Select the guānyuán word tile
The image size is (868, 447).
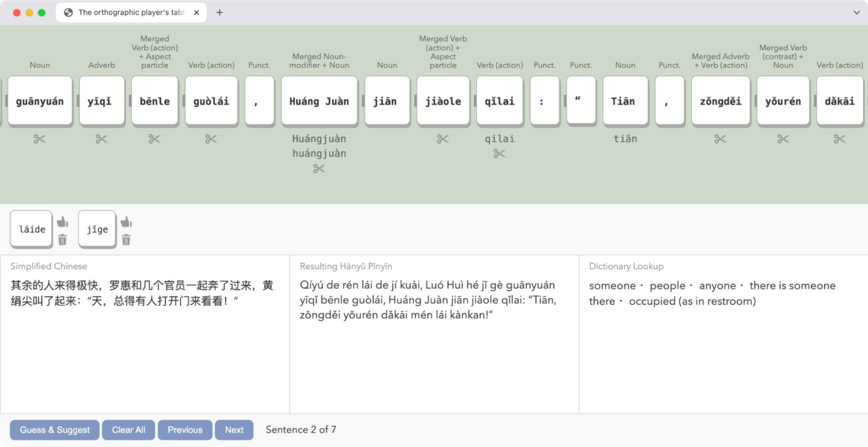pyautogui.click(x=40, y=101)
